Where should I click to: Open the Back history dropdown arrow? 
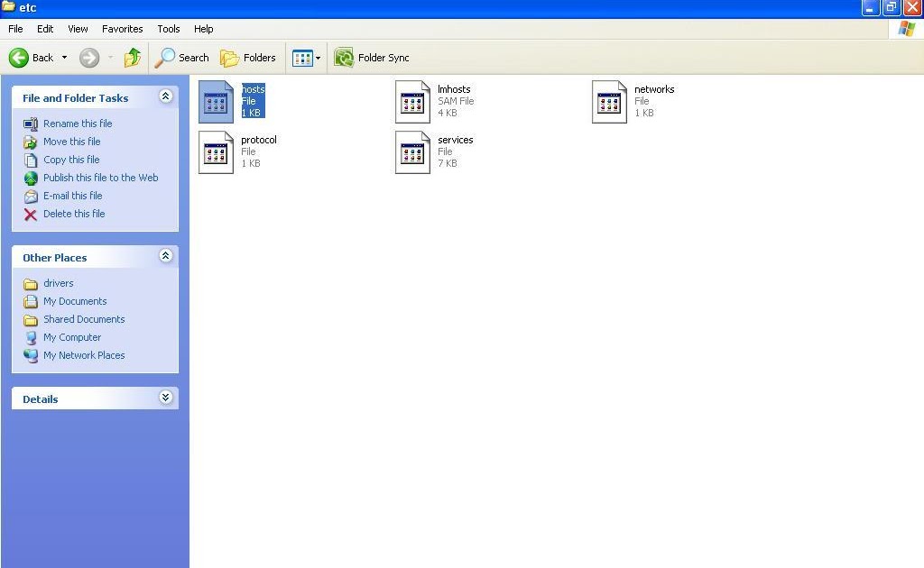pyautogui.click(x=64, y=58)
